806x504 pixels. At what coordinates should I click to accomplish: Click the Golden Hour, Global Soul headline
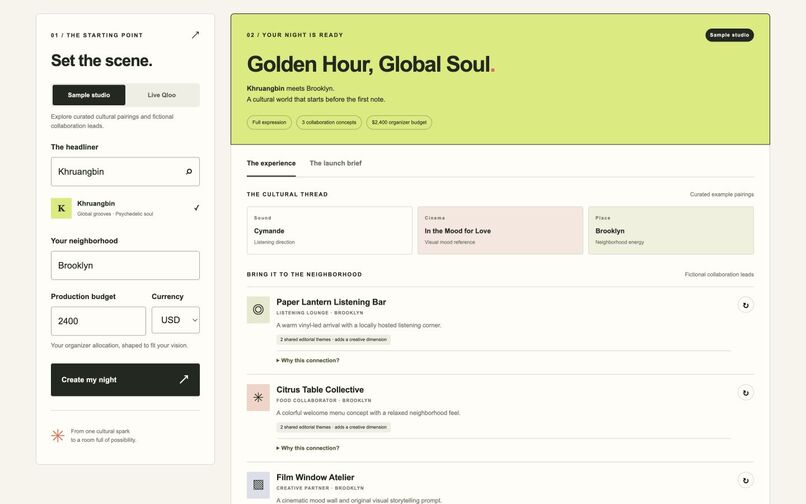371,64
